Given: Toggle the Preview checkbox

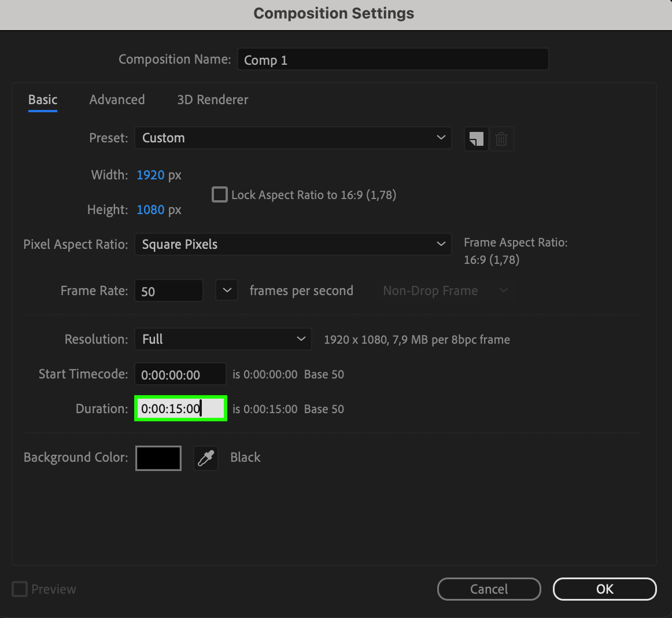Looking at the screenshot, I should pos(20,589).
